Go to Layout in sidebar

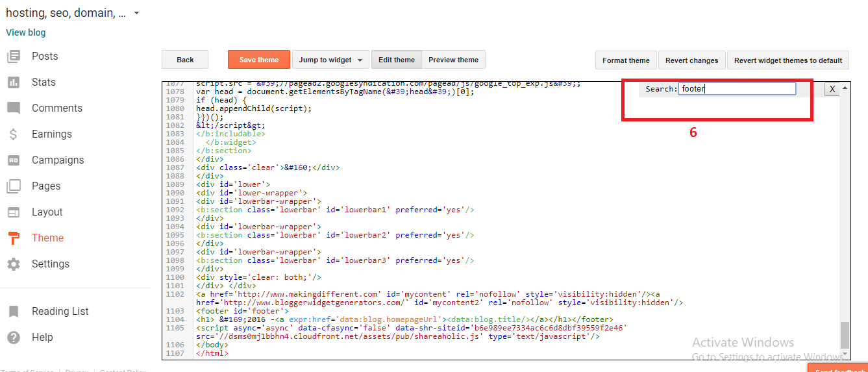point(47,212)
